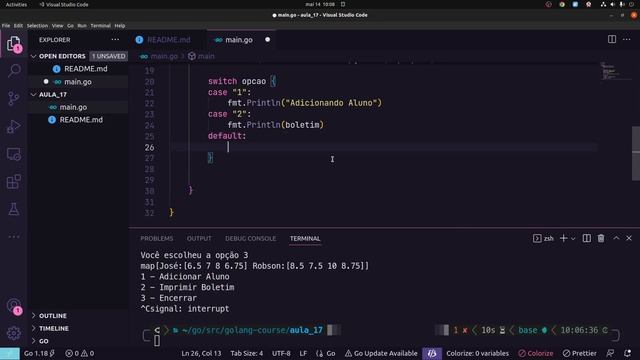The height and width of the screenshot is (360, 640).
Task: Select main.go under Open Editors
Action: coord(78,82)
